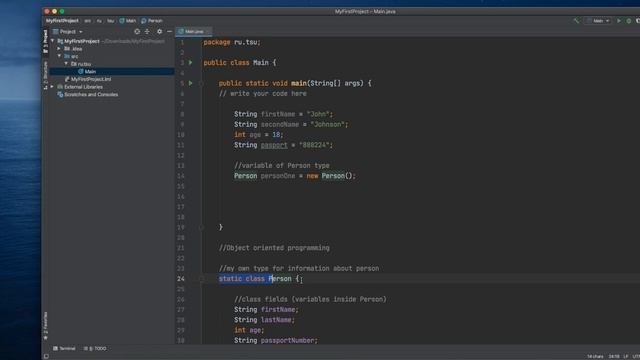The width and height of the screenshot is (640, 360).
Task: Click Person in the navigation breadcrumb
Action: pyautogui.click(x=155, y=20)
